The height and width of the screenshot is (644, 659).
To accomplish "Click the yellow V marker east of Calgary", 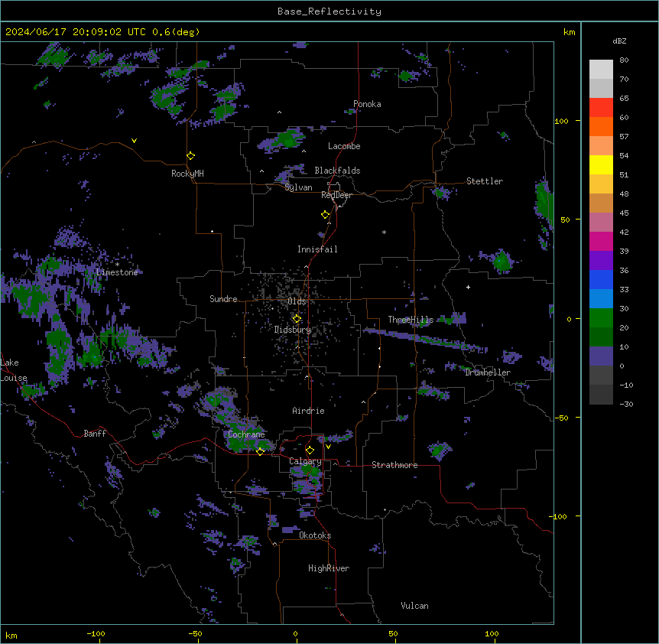I will 328,447.
